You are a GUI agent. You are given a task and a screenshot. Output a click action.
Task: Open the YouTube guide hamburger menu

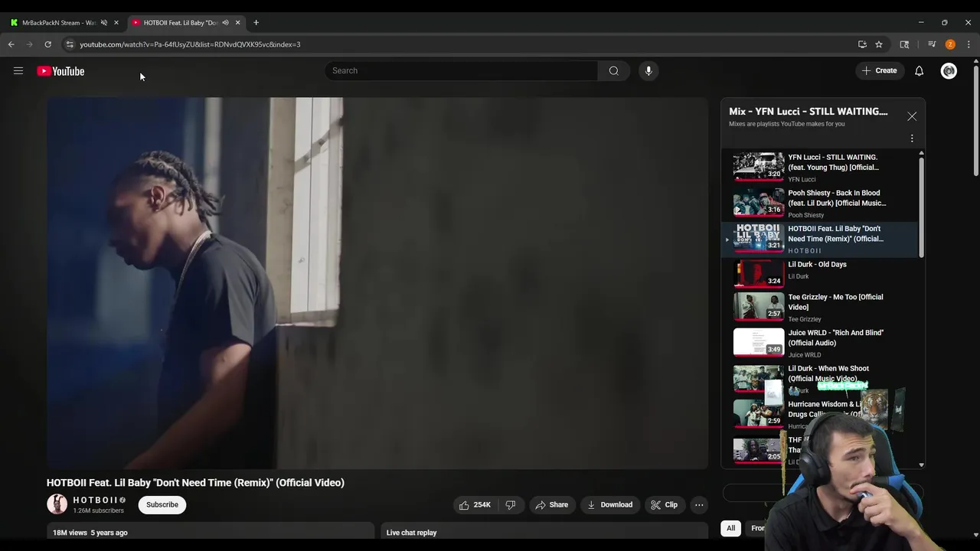(18, 71)
